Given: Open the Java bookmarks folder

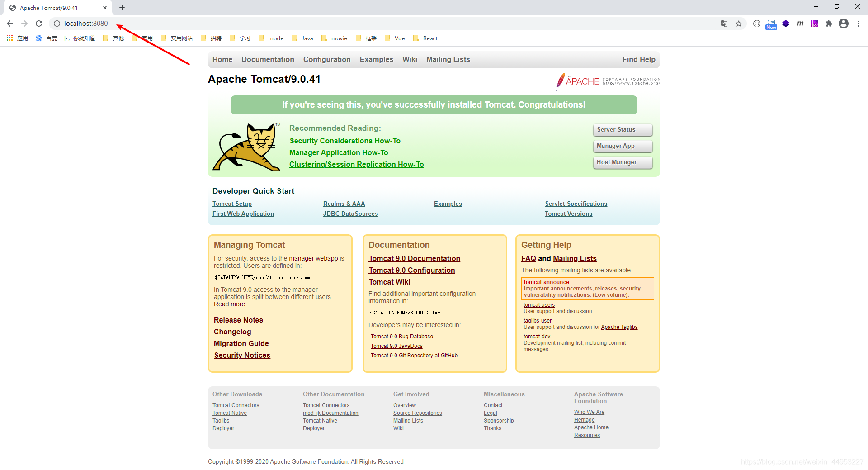Looking at the screenshot, I should coord(303,38).
